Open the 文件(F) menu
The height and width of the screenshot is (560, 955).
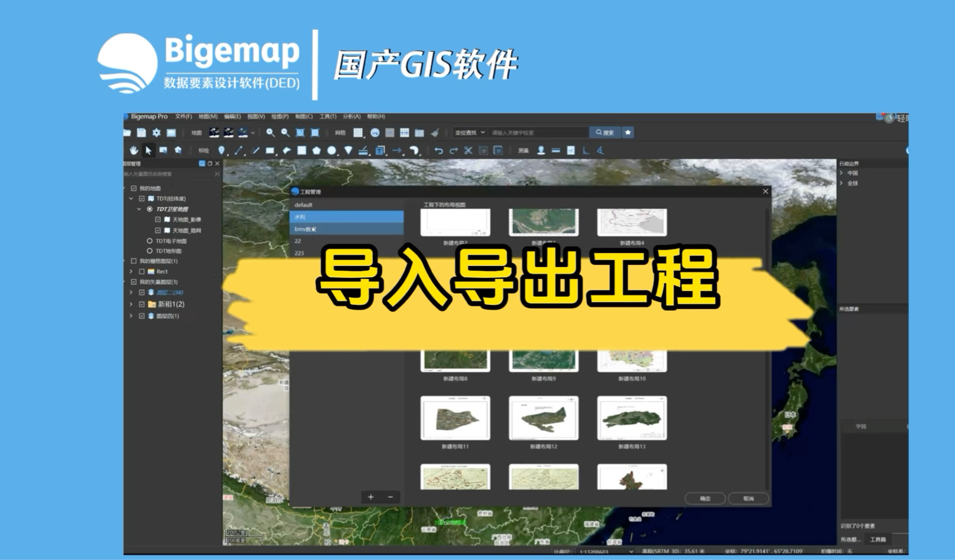[x=184, y=117]
